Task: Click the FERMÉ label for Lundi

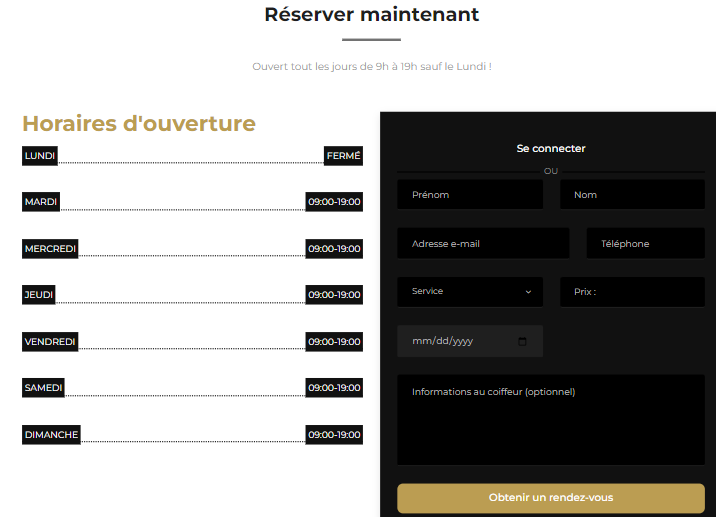Action: (x=343, y=156)
